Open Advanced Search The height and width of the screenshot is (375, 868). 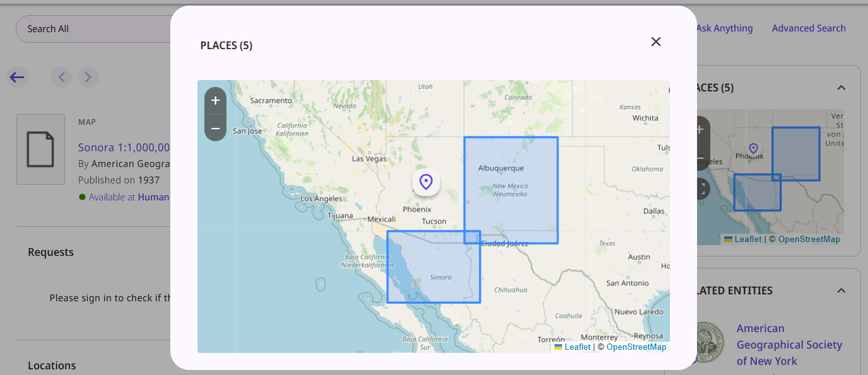[x=809, y=28]
